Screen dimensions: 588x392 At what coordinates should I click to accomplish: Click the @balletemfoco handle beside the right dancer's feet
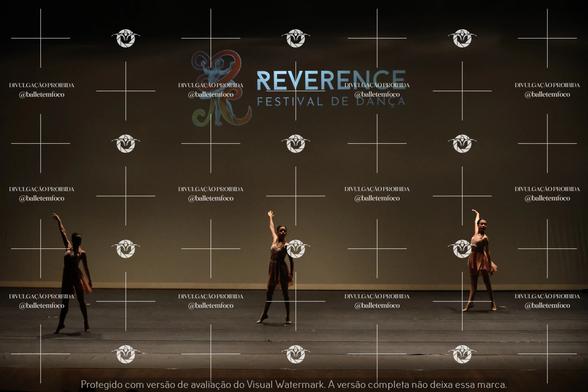pos(547,305)
